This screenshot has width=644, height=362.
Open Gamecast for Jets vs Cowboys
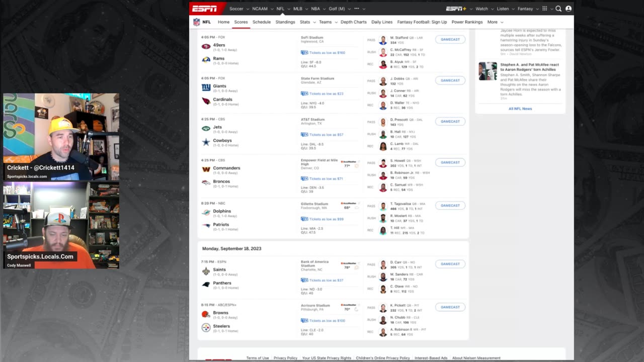click(450, 121)
